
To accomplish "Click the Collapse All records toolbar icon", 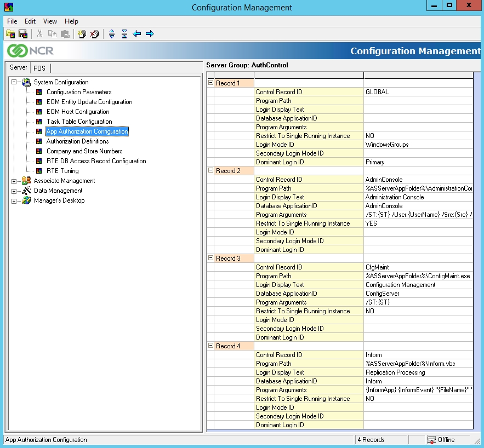I will click(124, 33).
